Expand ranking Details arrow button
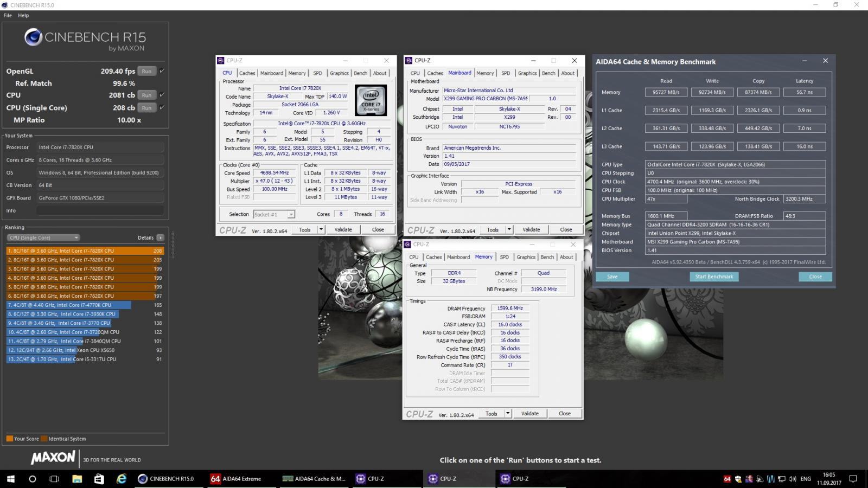 coord(160,237)
